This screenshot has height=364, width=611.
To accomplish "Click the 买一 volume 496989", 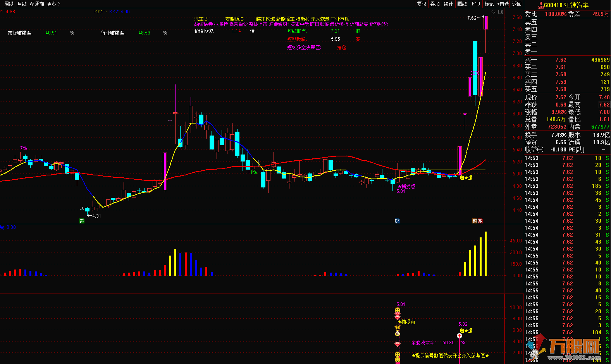I will click(600, 60).
